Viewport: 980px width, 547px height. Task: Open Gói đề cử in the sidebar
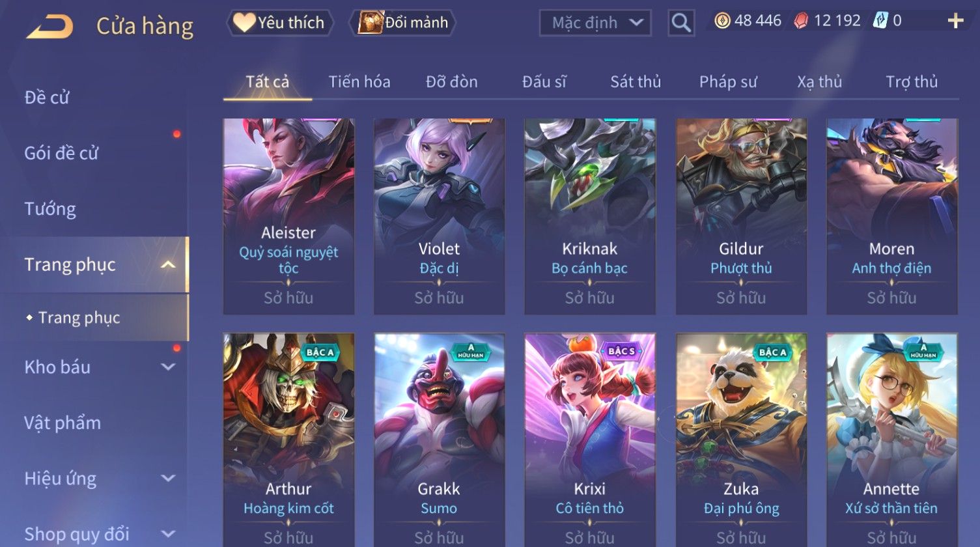point(61,153)
